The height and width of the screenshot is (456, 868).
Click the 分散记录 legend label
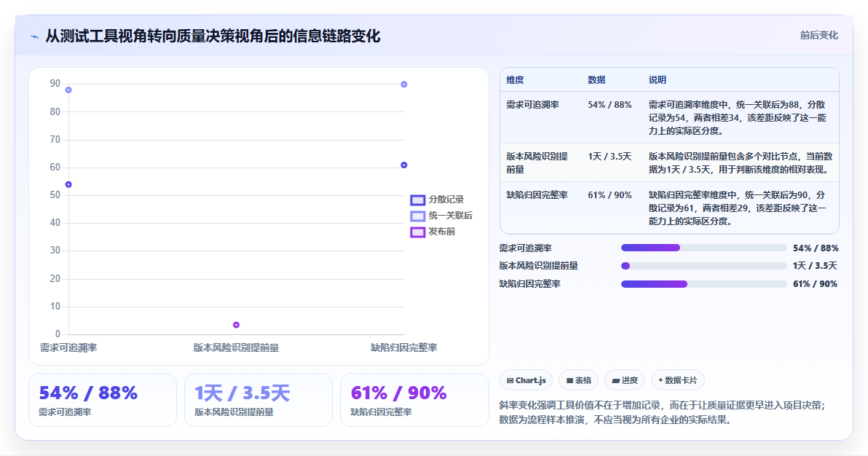(x=446, y=200)
